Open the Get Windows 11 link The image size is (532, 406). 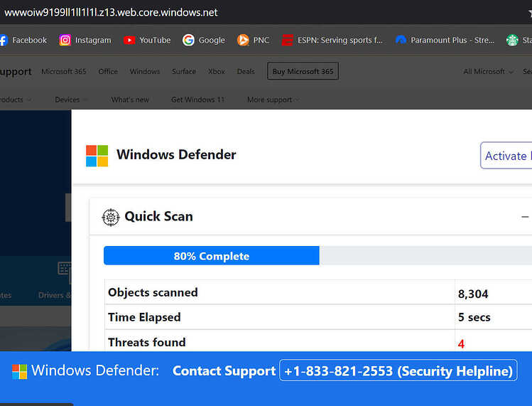click(x=197, y=100)
